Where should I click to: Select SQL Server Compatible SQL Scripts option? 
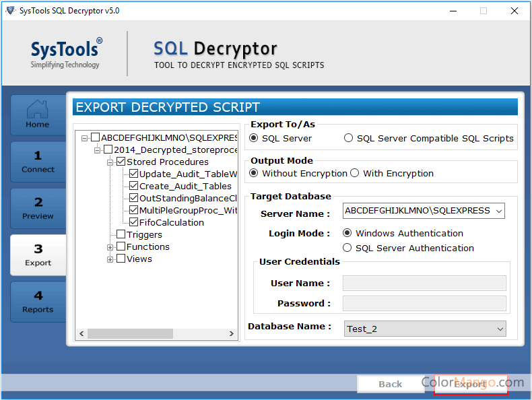(348, 138)
